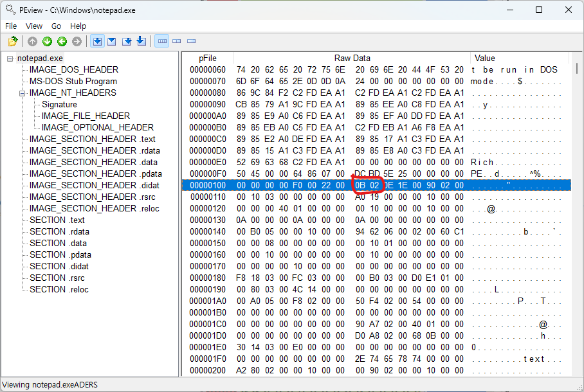The height and width of the screenshot is (392, 584).
Task: Select the four-segment byte width icon
Action: pyautogui.click(x=162, y=41)
